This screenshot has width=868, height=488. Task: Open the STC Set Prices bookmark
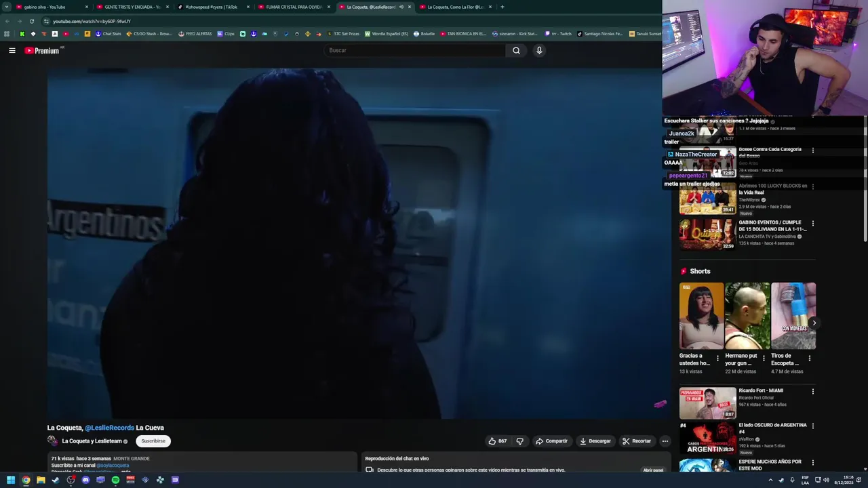[342, 34]
